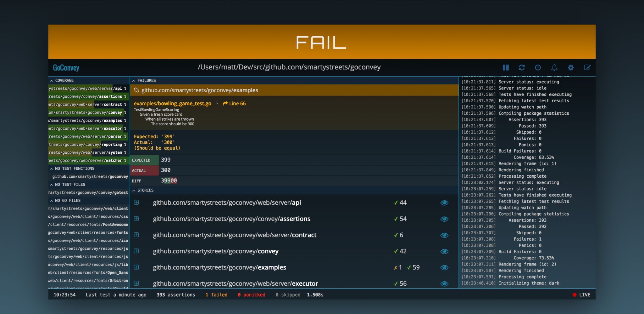
Task: Toggle watching web/server/contract package
Action: coord(444,235)
